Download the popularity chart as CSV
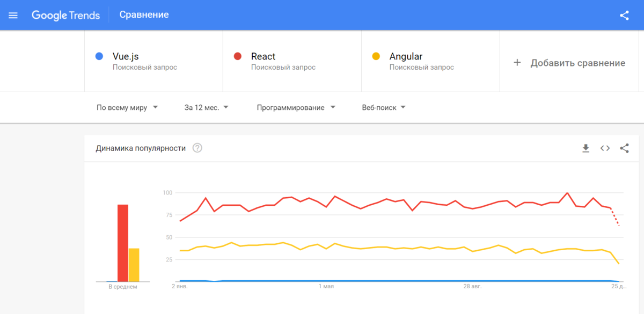This screenshot has height=314, width=644. 586,148
